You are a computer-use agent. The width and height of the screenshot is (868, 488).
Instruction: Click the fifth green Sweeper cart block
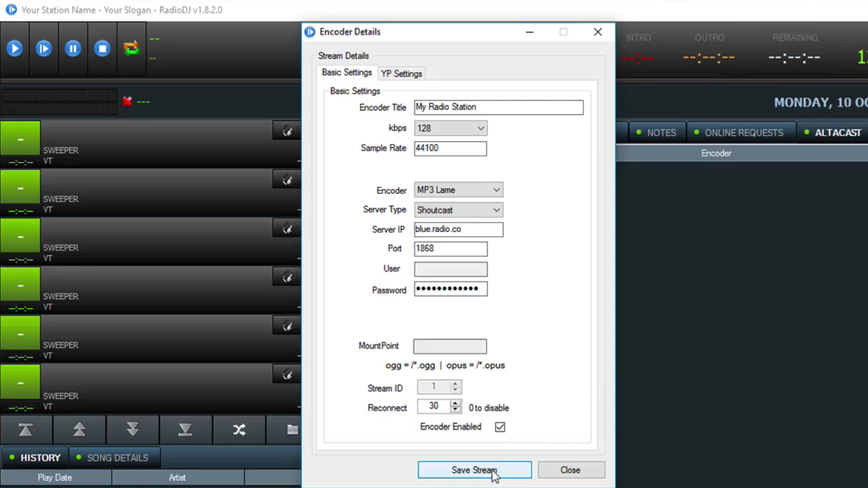coord(20,333)
